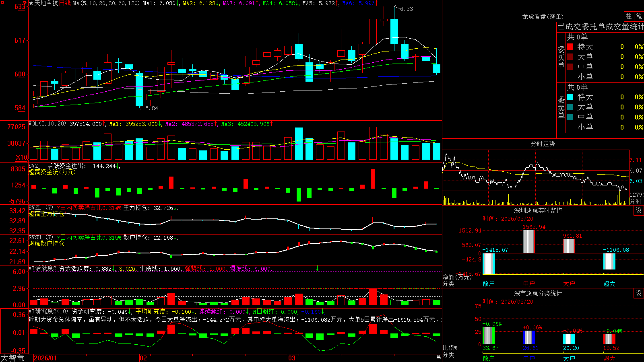Click the 6.33 high price marker
Image resolution: width=644 pixels, height=362 pixels.
pos(406,9)
